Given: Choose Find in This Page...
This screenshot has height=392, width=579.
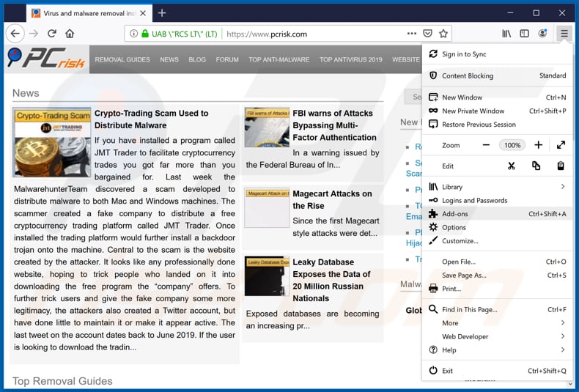Looking at the screenshot, I should click(x=498, y=309).
